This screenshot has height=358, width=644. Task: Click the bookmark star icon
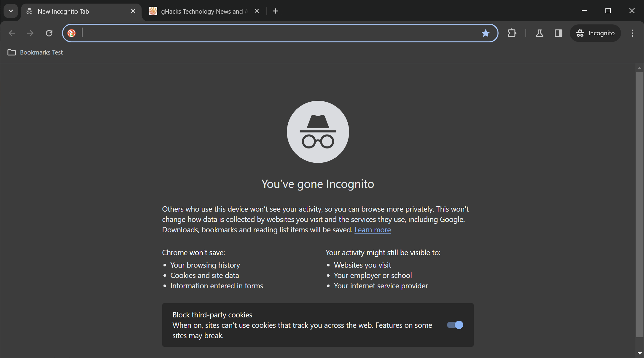[485, 33]
